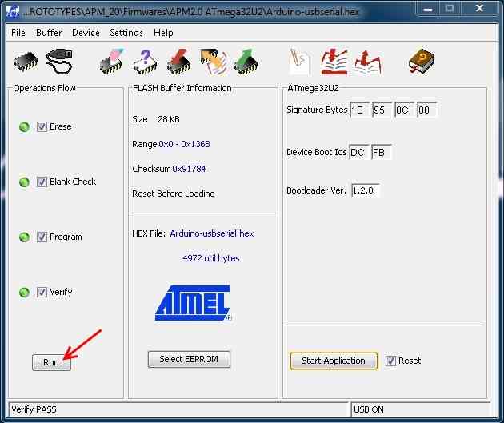Toggle the Reset checkbox
504x423 pixels.
tap(390, 361)
